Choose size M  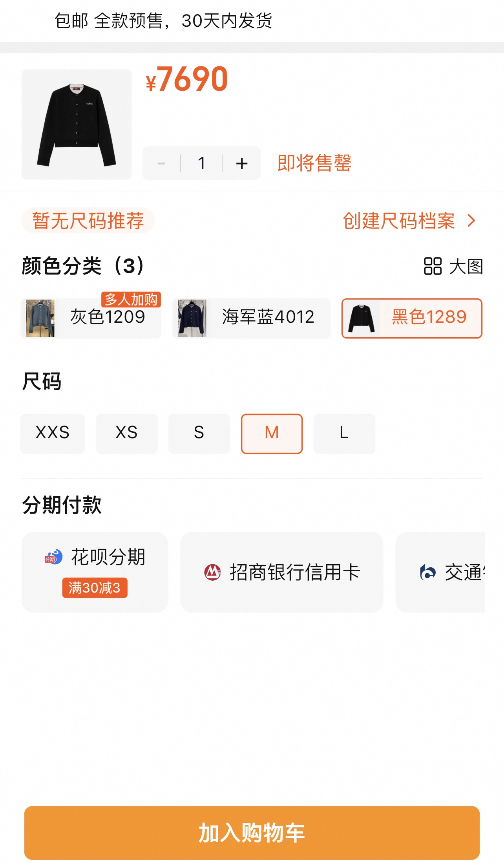pyautogui.click(x=272, y=433)
